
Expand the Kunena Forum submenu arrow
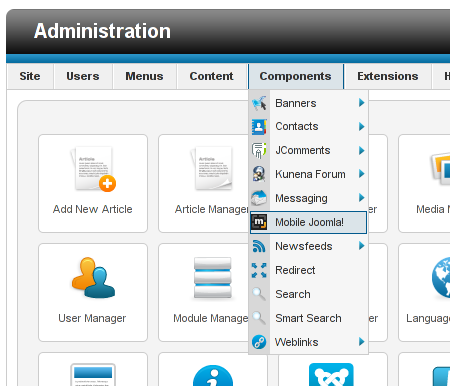tap(361, 174)
